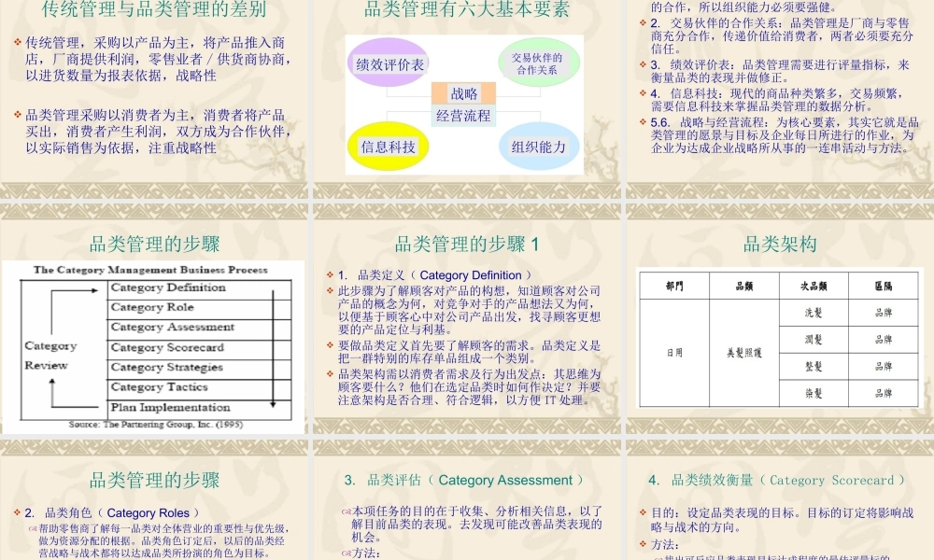
Task: Open the 品类管理的步骤 1 slide title
Action: pyautogui.click(x=467, y=244)
